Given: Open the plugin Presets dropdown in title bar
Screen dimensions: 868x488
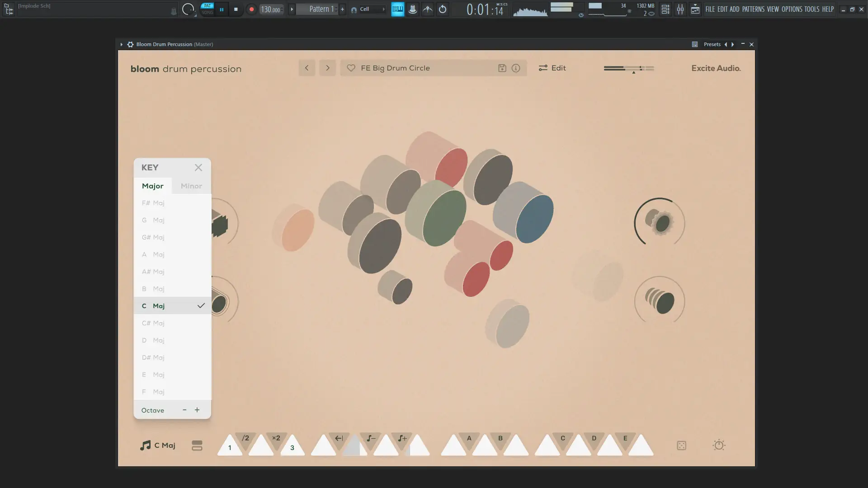Looking at the screenshot, I should pyautogui.click(x=712, y=44).
